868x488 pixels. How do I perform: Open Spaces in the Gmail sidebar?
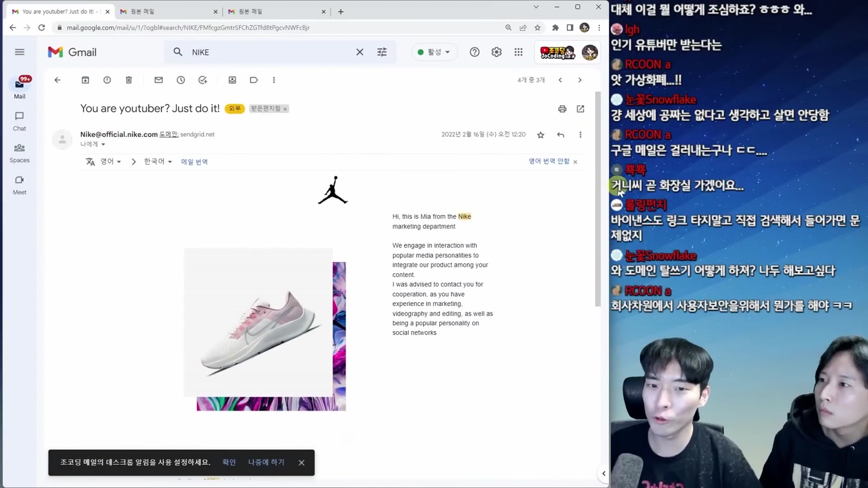19,153
